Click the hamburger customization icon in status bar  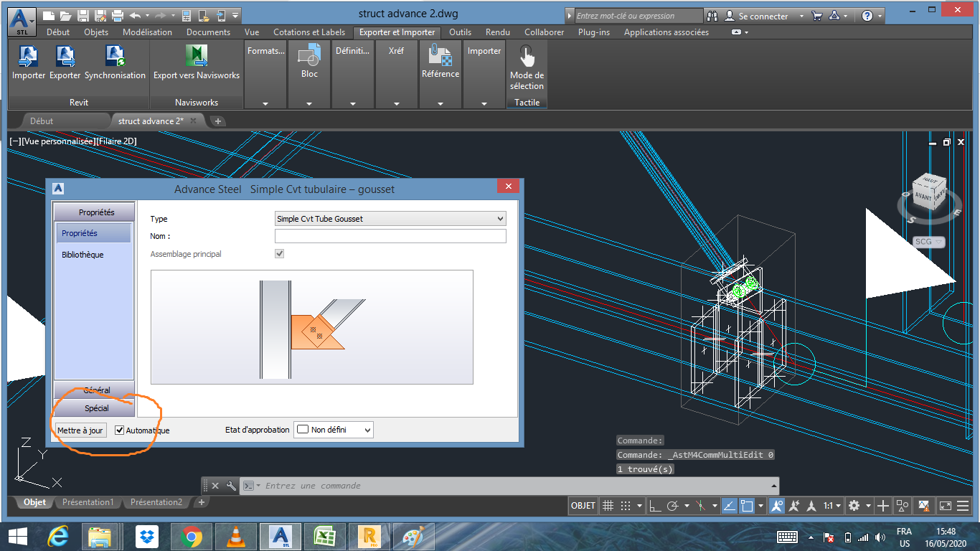(963, 506)
